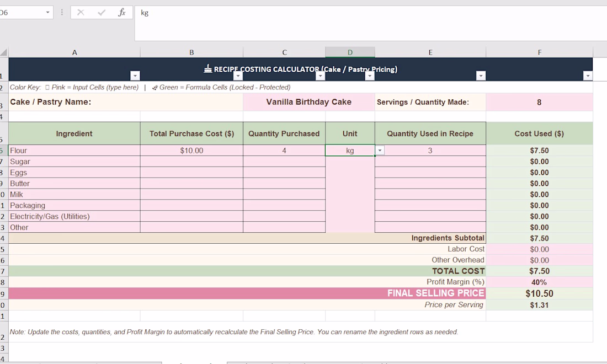Click into the formula bar showing kg
The image size is (607, 364).
371,23
